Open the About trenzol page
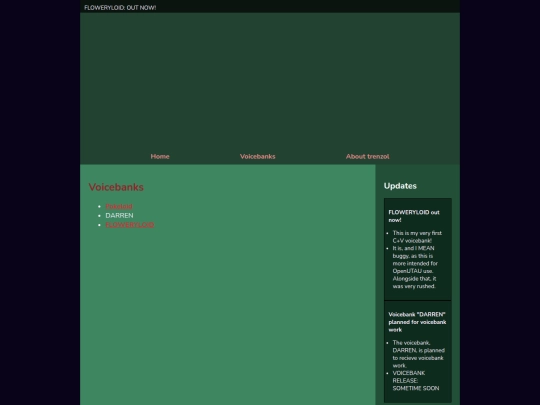This screenshot has height=405, width=540. (x=367, y=156)
